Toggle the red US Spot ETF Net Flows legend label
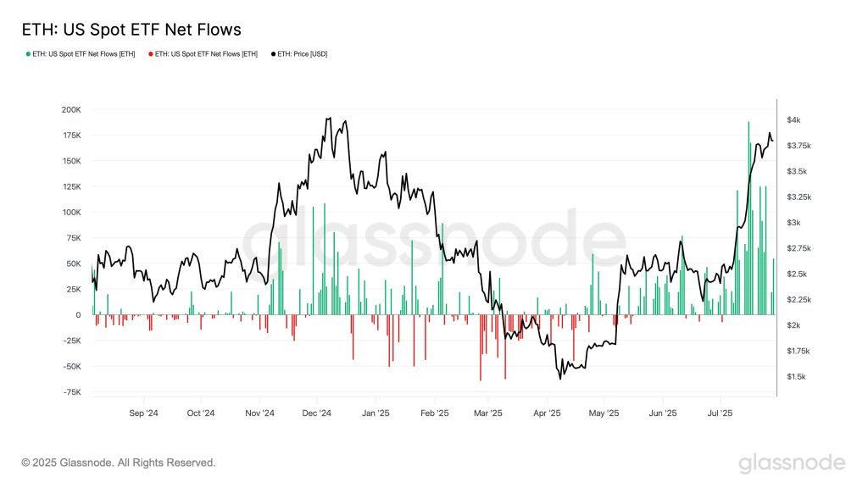 coord(206,54)
